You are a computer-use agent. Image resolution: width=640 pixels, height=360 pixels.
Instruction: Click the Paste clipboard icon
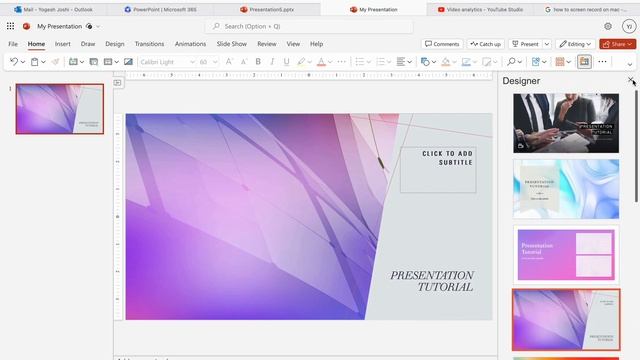point(35,62)
